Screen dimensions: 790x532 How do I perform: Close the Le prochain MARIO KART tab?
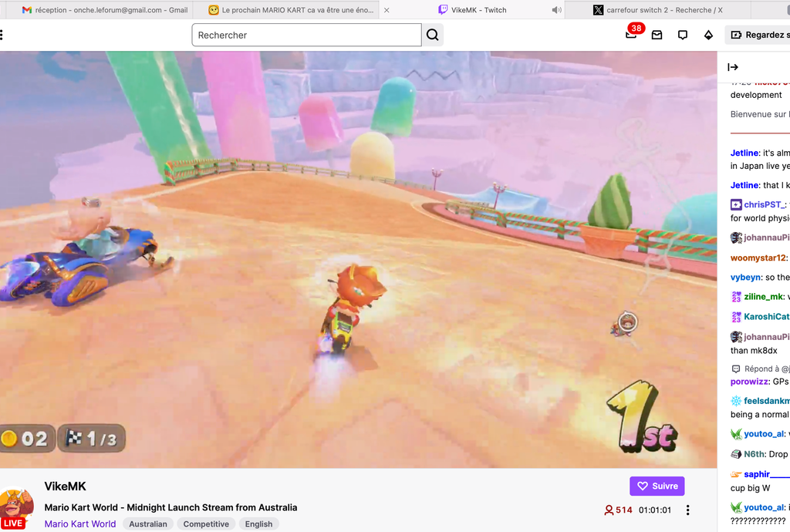click(387, 10)
